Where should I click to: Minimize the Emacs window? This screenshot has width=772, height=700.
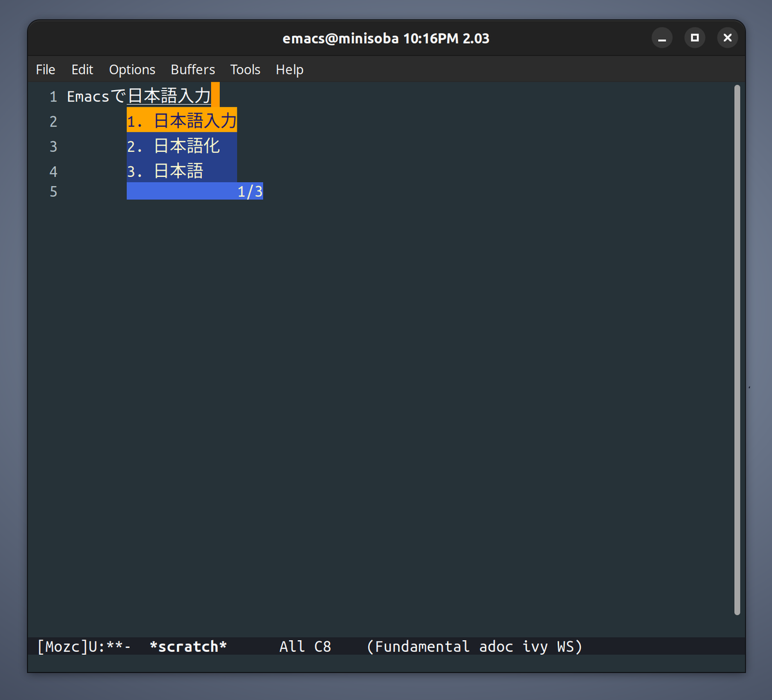pyautogui.click(x=661, y=38)
